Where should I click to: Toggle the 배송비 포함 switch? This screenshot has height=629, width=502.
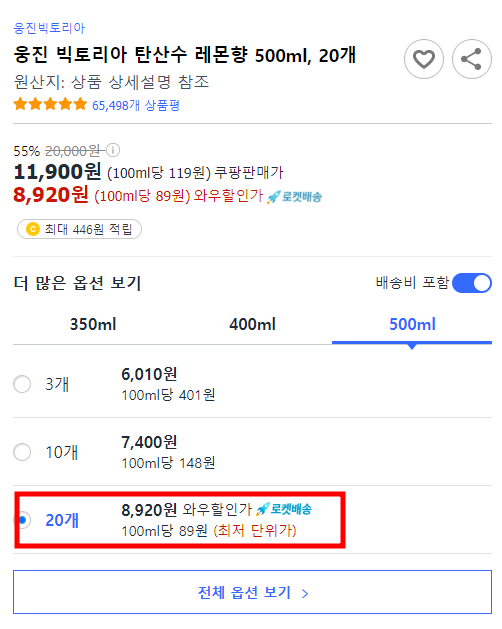(472, 283)
